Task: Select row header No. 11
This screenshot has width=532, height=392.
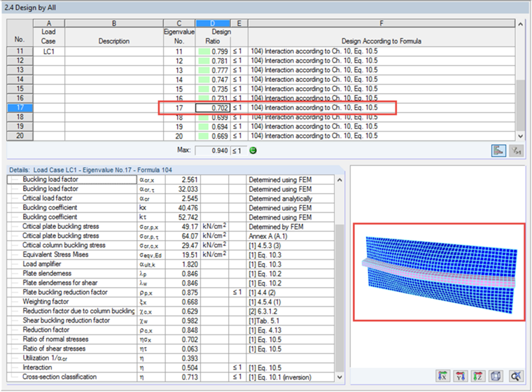Action: tap(20, 51)
